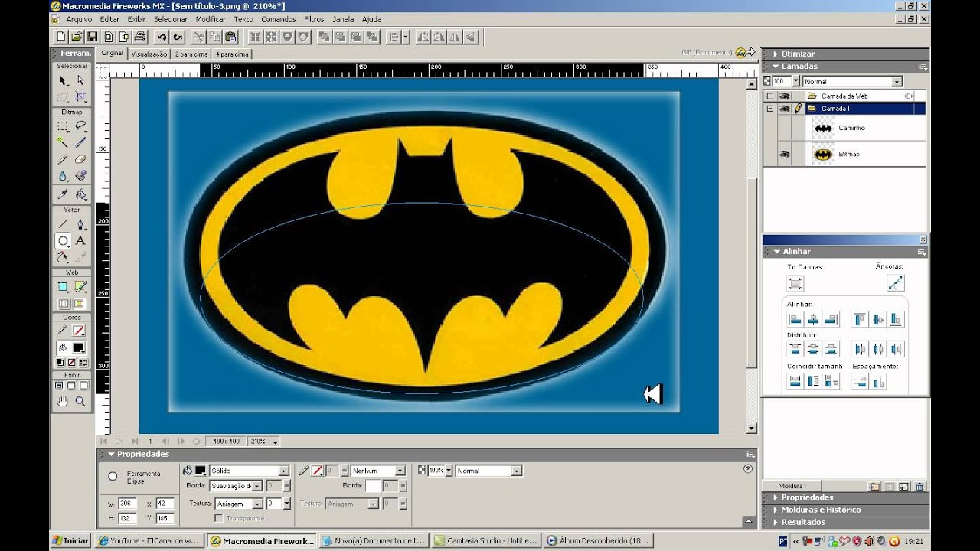Toggle visibility of Camada 1 layer
Screen dimensions: 980x551
(x=784, y=109)
